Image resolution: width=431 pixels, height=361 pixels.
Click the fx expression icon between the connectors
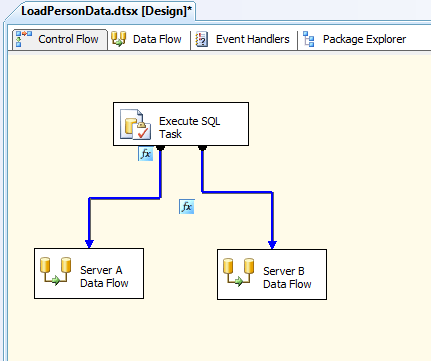click(187, 207)
